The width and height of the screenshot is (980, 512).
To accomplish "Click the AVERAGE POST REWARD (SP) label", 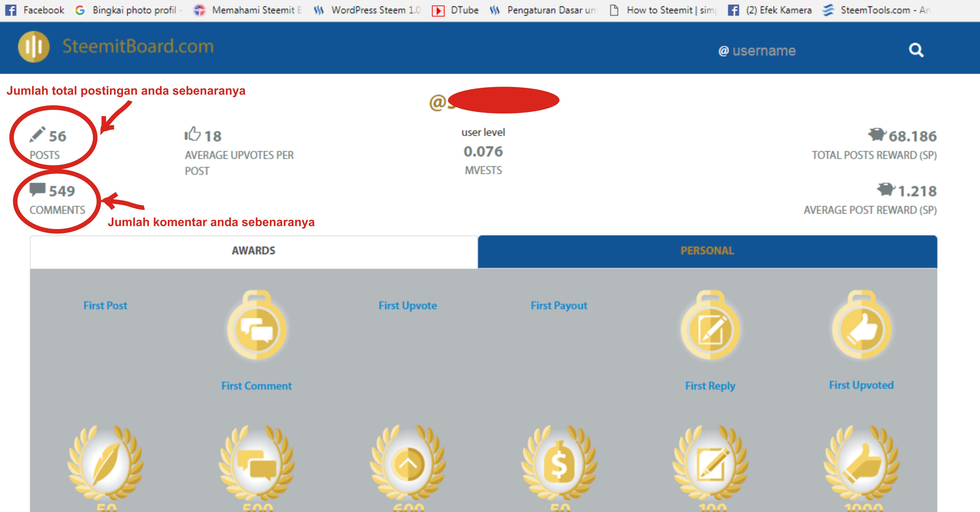I will coord(870,210).
